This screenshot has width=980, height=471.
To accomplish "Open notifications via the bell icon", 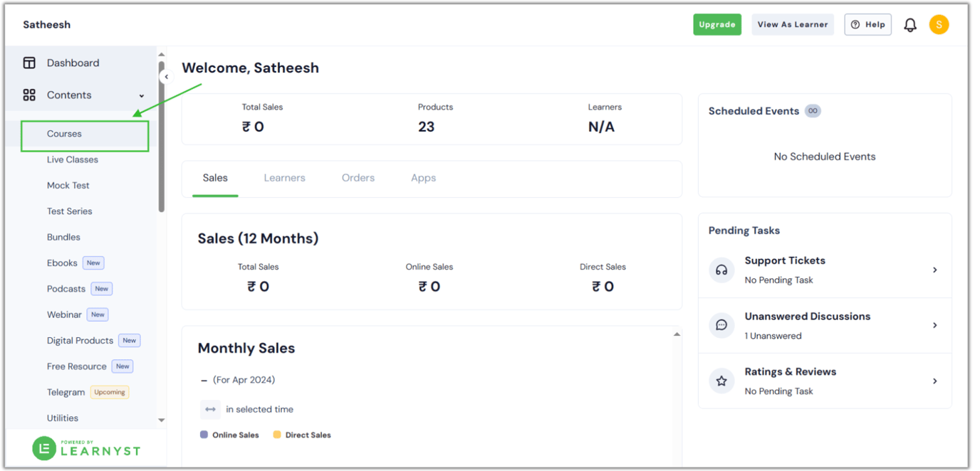I will pyautogui.click(x=909, y=23).
